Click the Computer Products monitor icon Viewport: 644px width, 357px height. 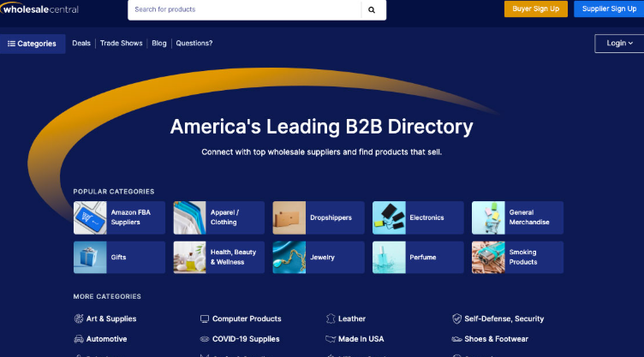205,318
